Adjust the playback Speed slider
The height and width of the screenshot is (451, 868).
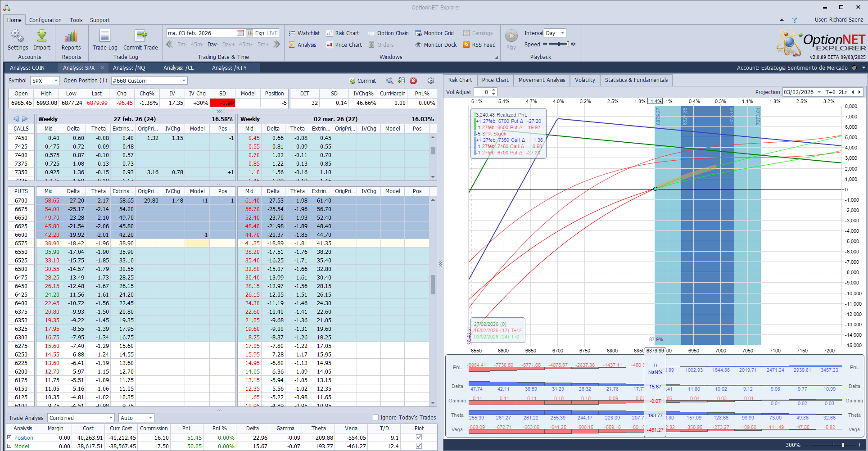click(559, 44)
